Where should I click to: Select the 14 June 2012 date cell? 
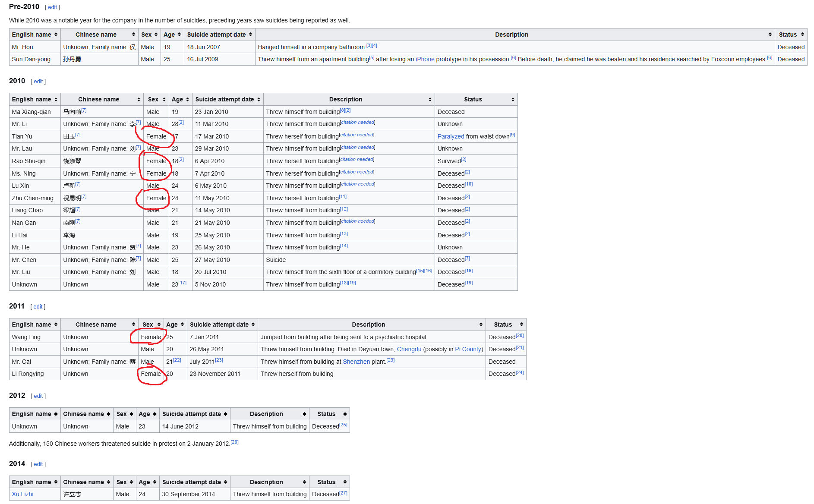click(x=195, y=426)
